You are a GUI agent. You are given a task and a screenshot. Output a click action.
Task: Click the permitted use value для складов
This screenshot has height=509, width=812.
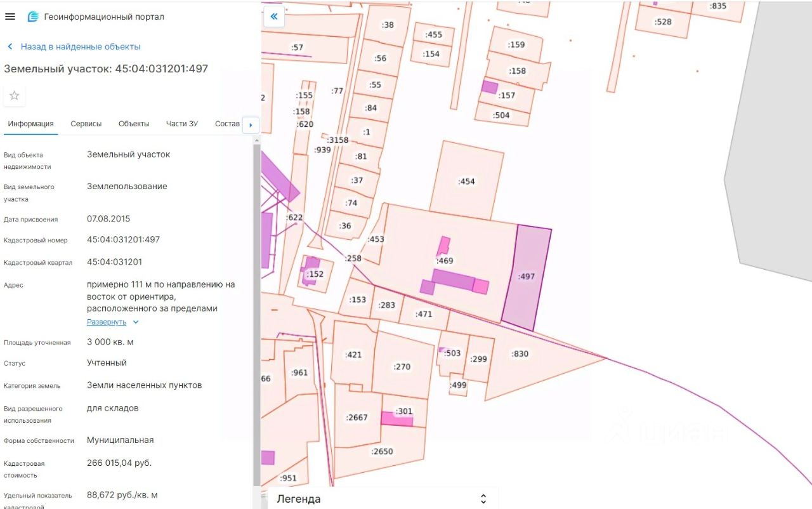112,408
